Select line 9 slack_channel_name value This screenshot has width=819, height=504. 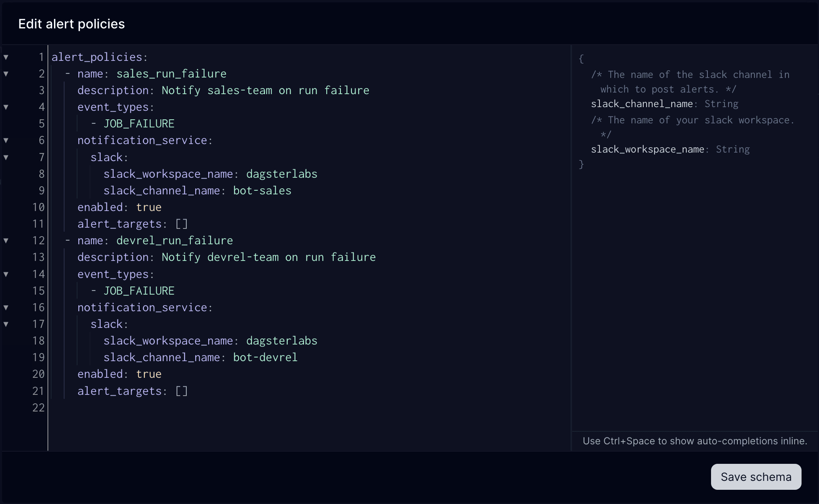[262, 190]
